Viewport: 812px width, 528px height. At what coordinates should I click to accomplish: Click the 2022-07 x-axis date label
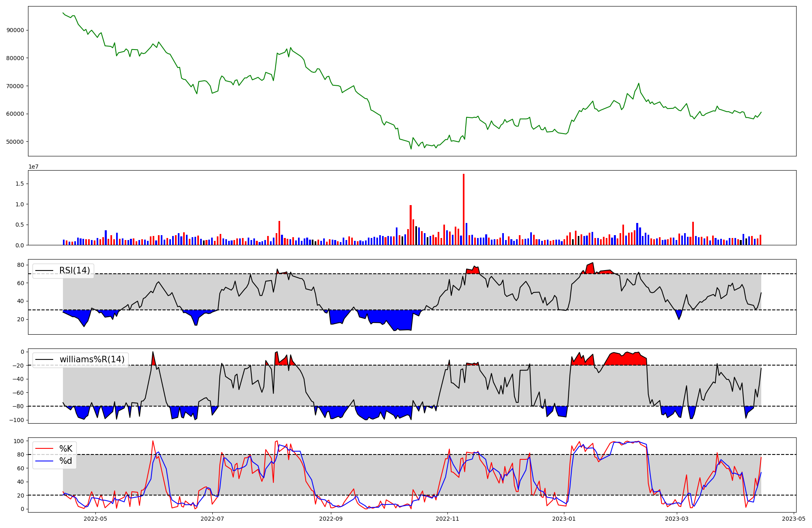tap(212, 519)
